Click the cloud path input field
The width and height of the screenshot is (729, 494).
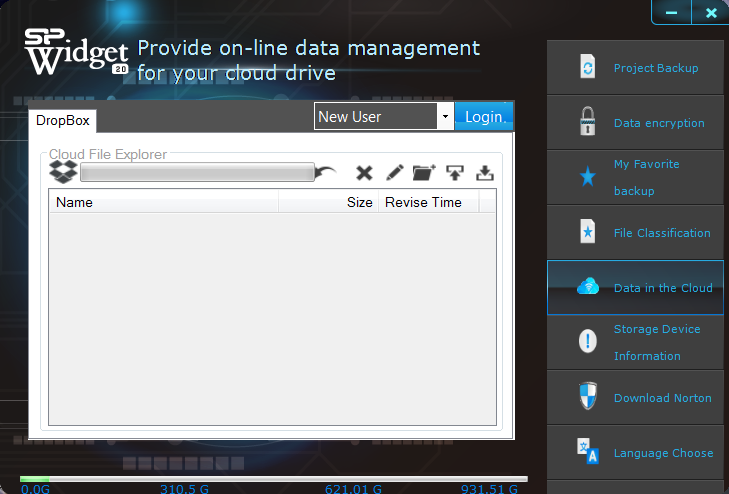coord(197,173)
